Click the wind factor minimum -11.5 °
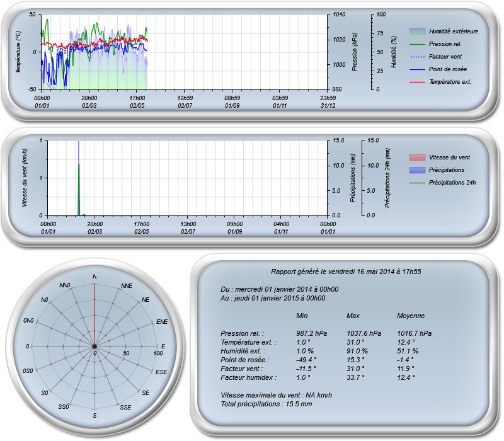504x441 pixels. click(306, 369)
